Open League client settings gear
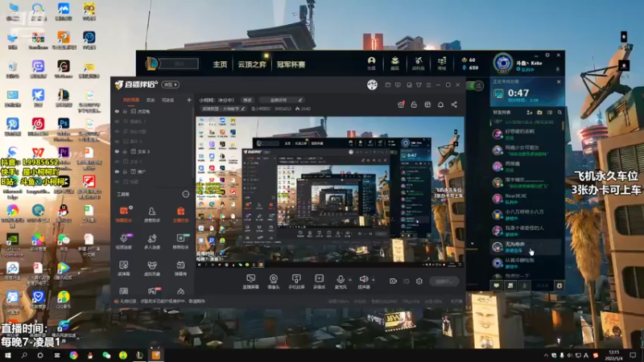This screenshot has width=644, height=362. coord(547,55)
